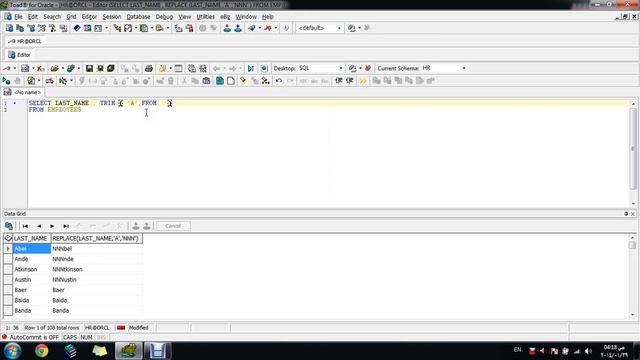
Task: Select the HR@ORCL connection tab
Action: click(x=25, y=42)
